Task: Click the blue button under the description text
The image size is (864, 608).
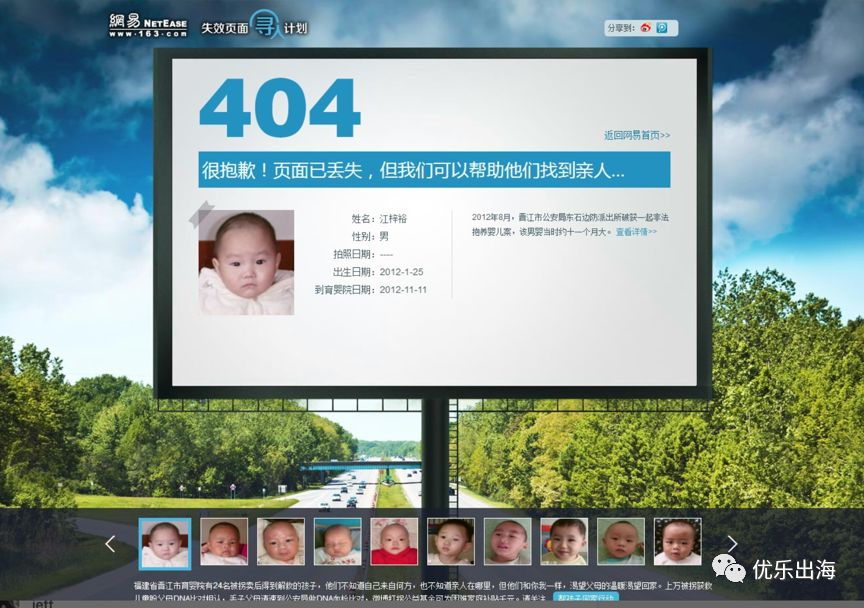Action: [586, 599]
